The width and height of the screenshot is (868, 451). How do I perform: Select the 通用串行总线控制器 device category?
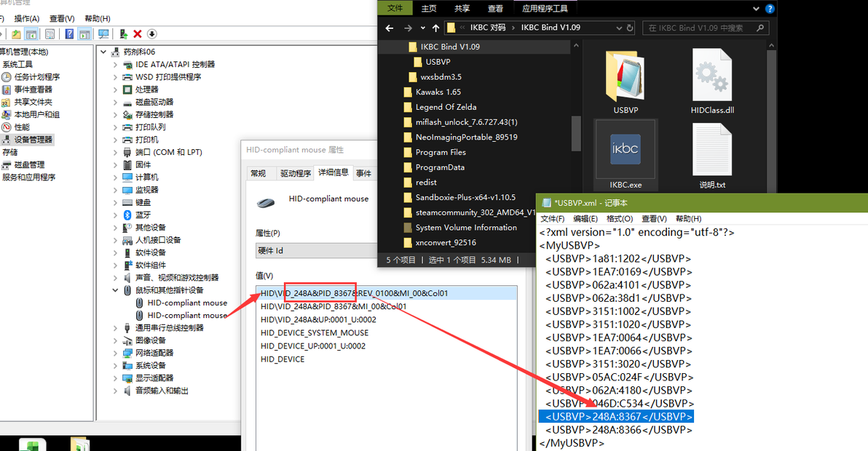click(170, 328)
